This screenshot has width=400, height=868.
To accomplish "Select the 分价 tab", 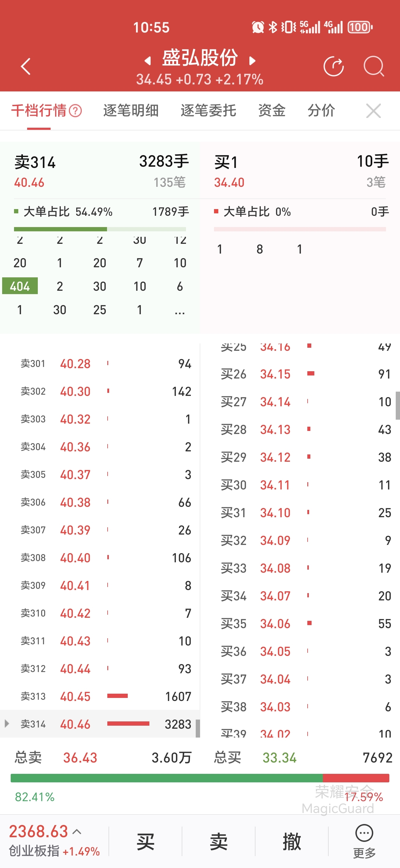I will coord(321,111).
